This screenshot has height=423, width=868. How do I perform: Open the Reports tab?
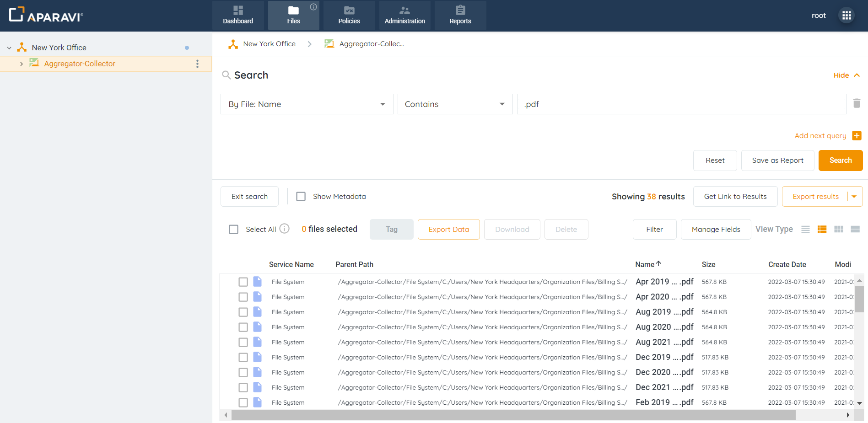pos(460,16)
